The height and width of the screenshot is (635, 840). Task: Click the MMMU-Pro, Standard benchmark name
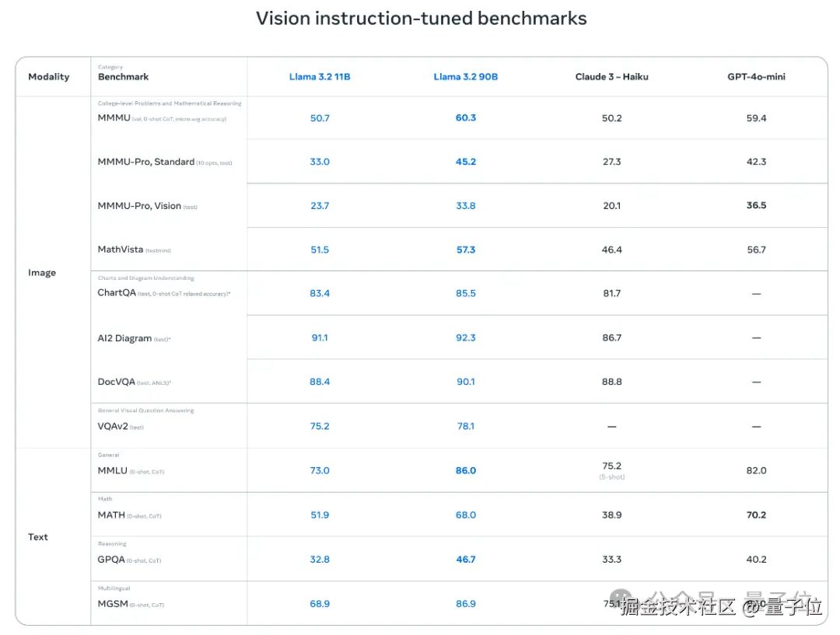(145, 162)
